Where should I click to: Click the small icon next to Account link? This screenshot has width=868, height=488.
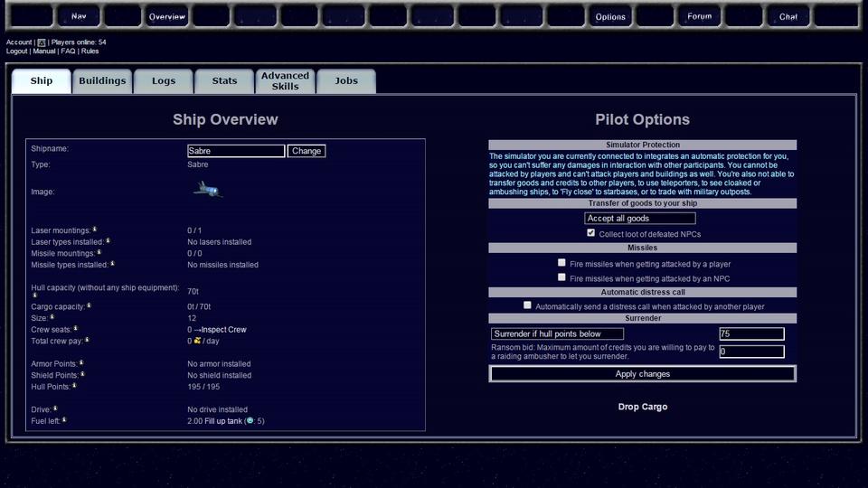(x=41, y=42)
